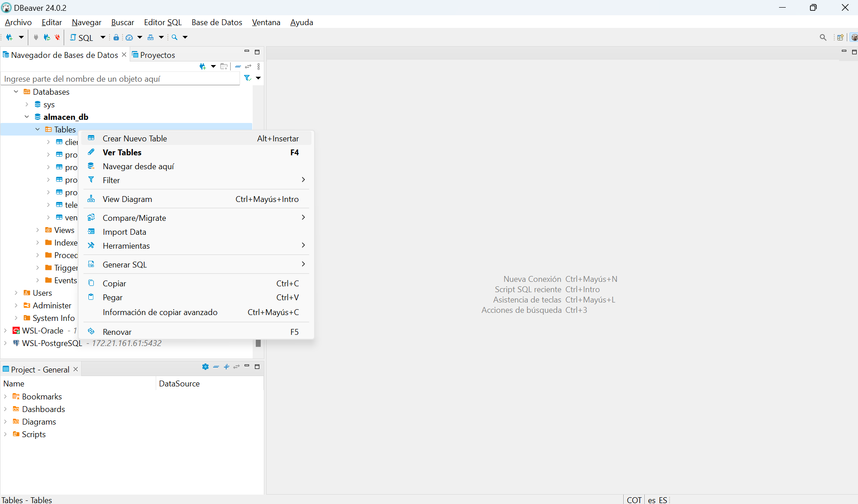
Task: Open Herramientas submenu
Action: pos(197,245)
